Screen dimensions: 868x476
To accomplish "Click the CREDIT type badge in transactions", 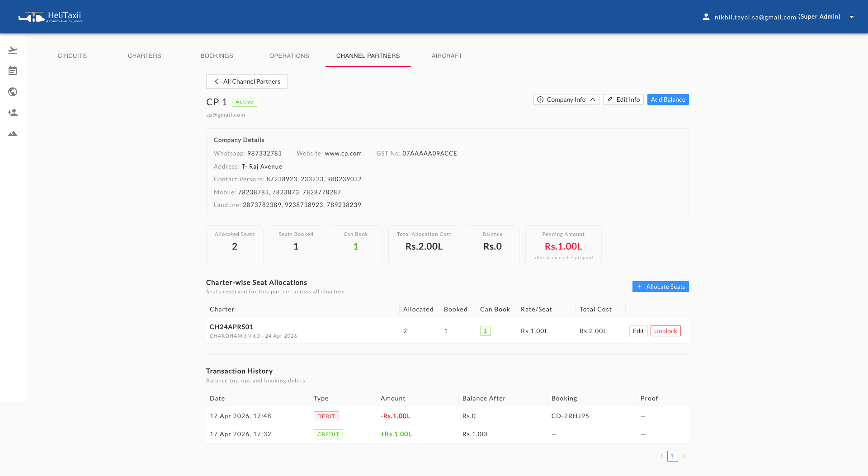I will 328,434.
